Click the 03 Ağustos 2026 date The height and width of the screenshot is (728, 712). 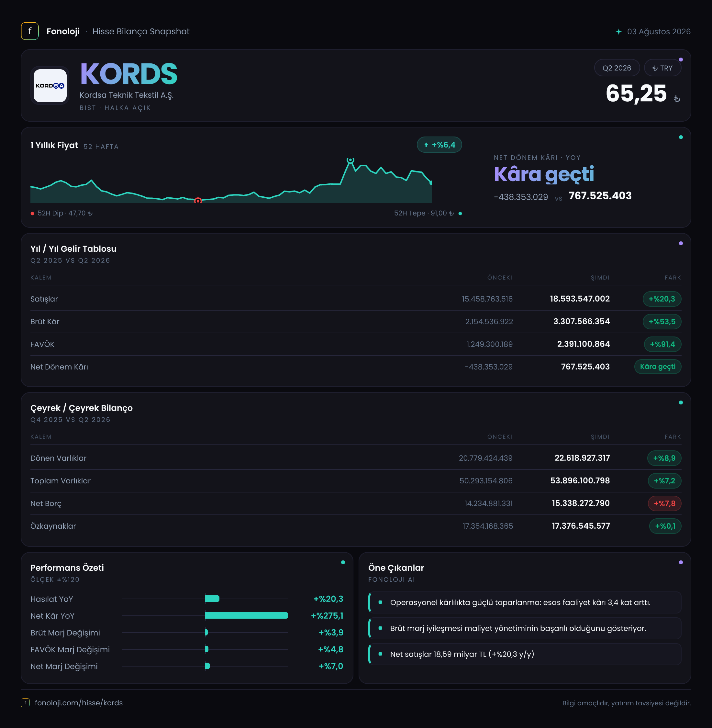coord(659,31)
